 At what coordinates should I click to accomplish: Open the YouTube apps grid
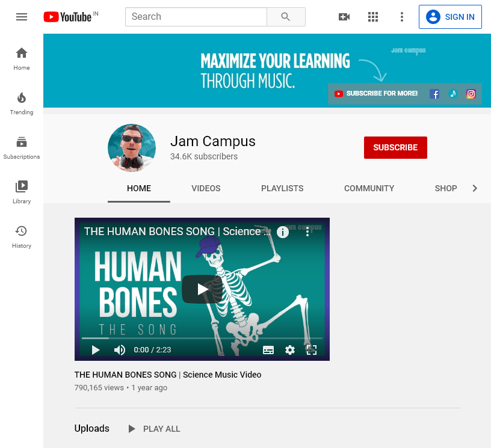click(373, 17)
